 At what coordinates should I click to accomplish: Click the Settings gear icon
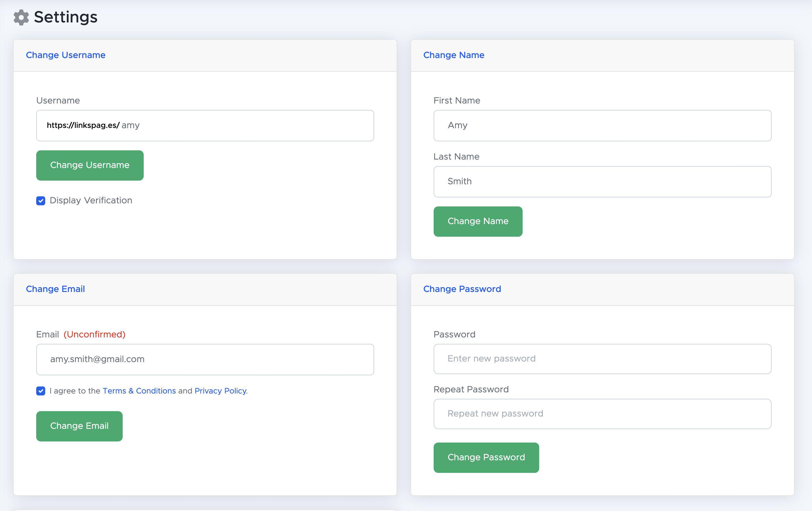tap(21, 17)
